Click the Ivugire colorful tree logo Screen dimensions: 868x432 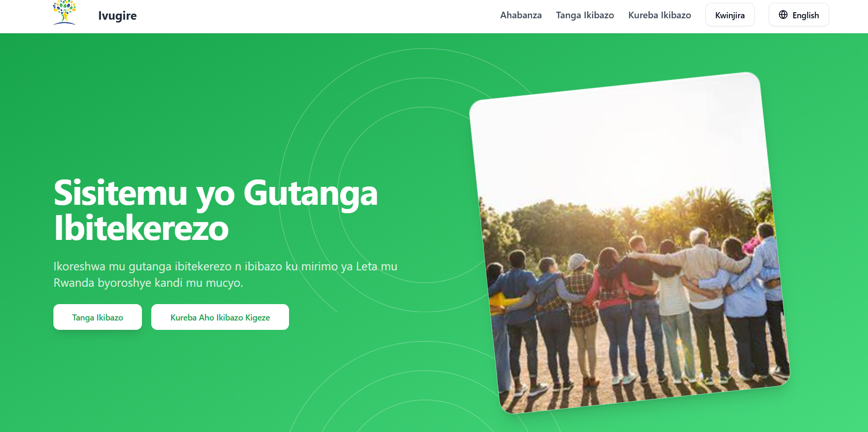click(x=64, y=13)
